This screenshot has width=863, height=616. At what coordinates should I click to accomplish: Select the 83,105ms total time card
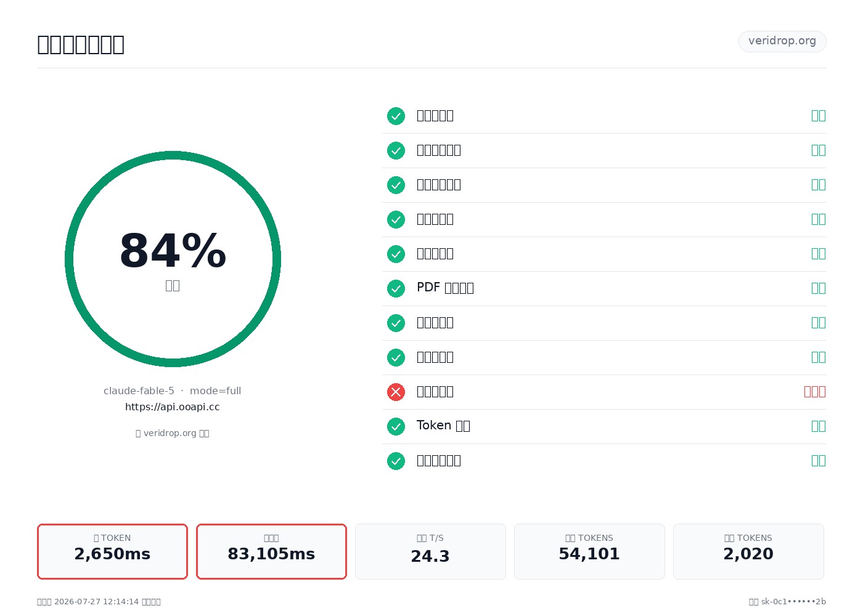pyautogui.click(x=271, y=551)
